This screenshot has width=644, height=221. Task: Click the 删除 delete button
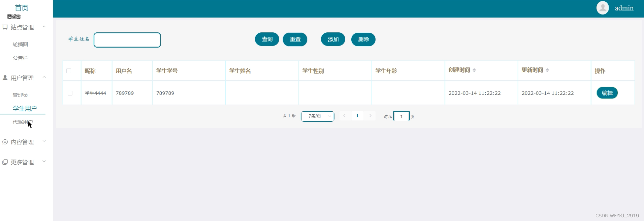[x=363, y=39]
